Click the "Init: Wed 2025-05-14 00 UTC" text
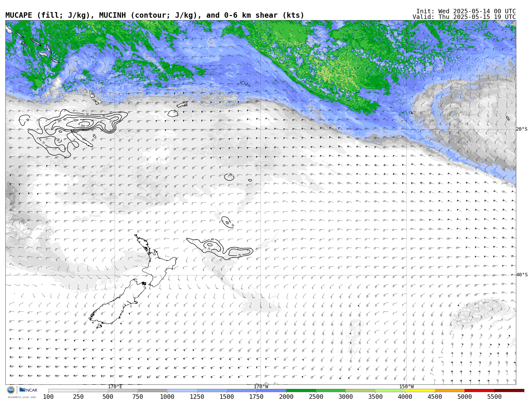Image resolution: width=532 pixels, height=400 pixels. [466, 11]
